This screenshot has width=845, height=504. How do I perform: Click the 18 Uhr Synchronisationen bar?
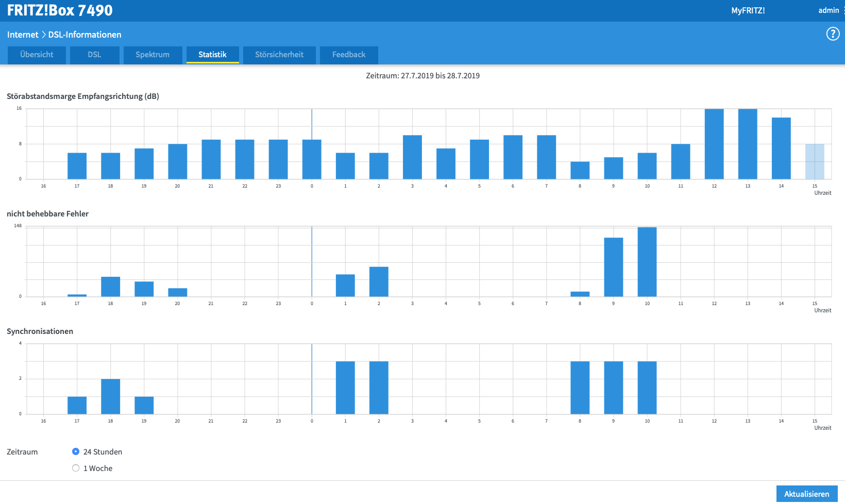click(110, 396)
